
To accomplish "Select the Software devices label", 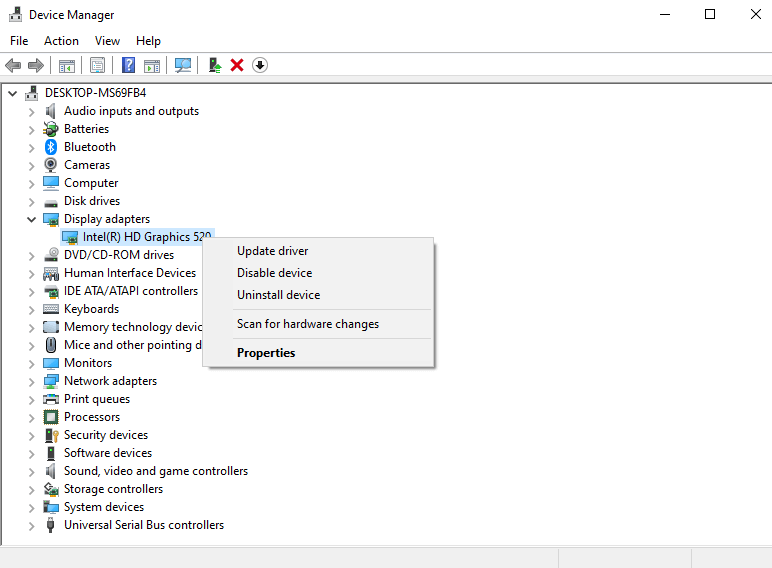I will [108, 453].
